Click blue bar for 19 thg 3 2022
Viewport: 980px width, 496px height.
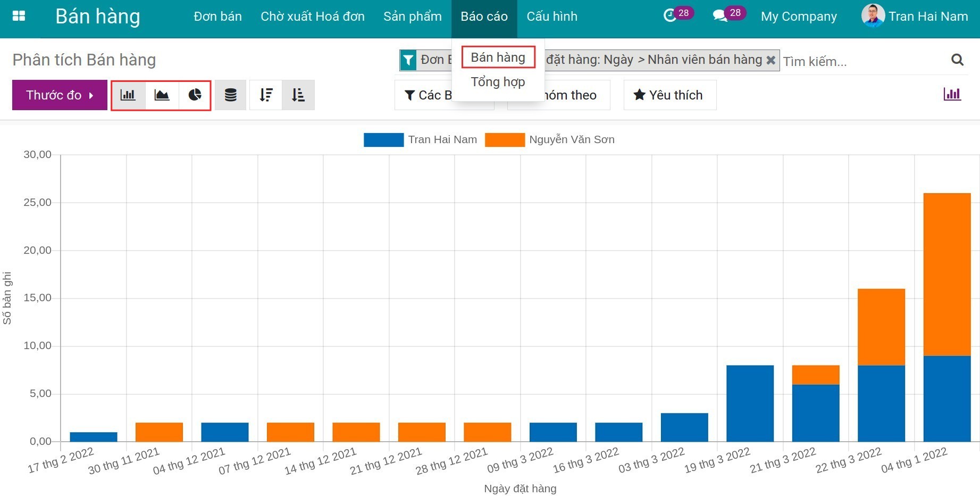[x=750, y=403]
